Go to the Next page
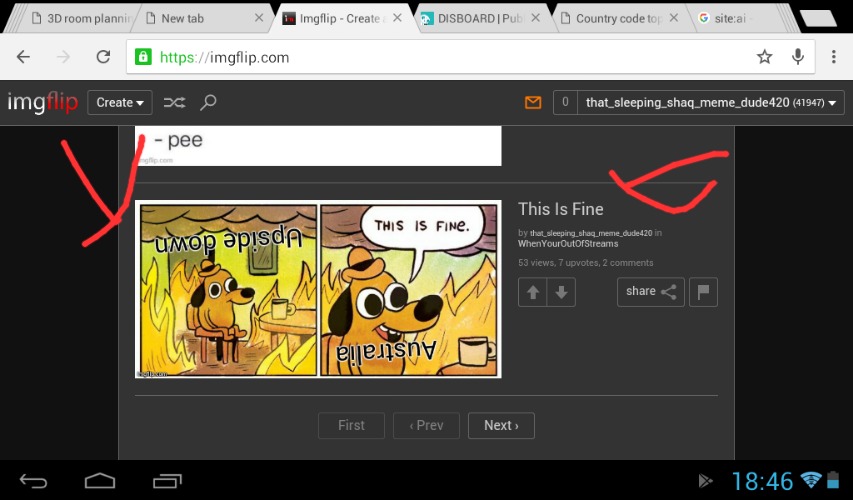853x500 pixels. pos(501,425)
